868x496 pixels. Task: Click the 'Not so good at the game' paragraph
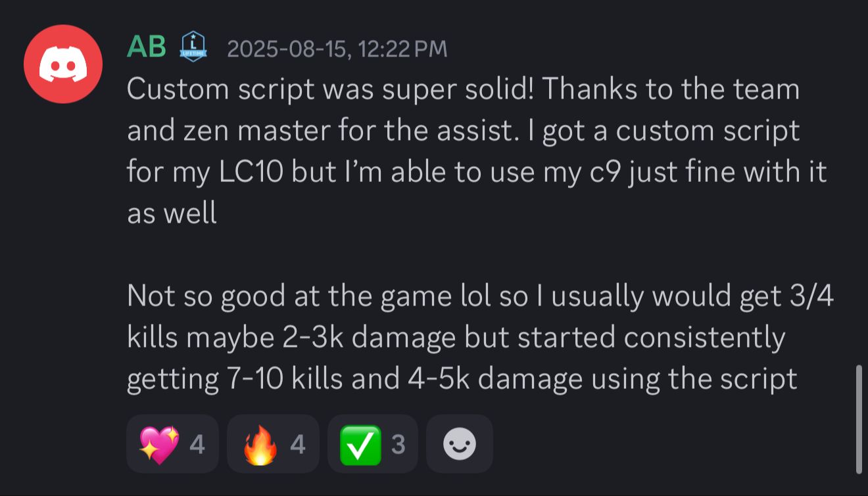pos(480,296)
